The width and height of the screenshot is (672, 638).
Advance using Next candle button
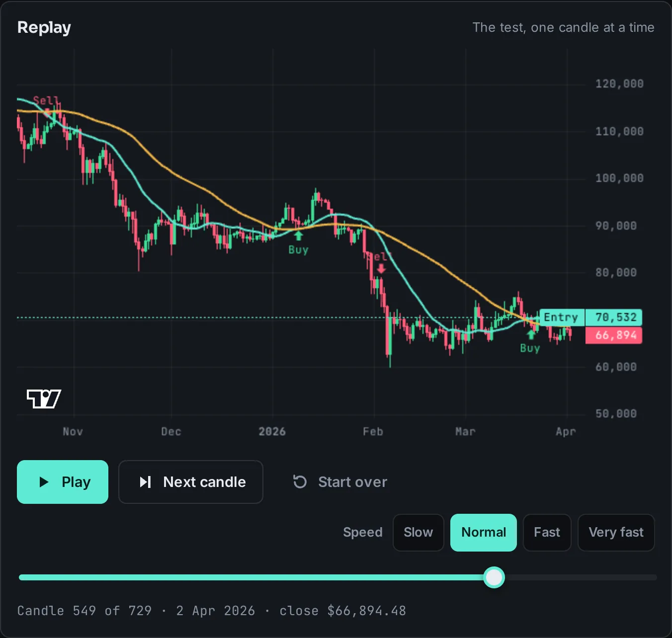[191, 482]
